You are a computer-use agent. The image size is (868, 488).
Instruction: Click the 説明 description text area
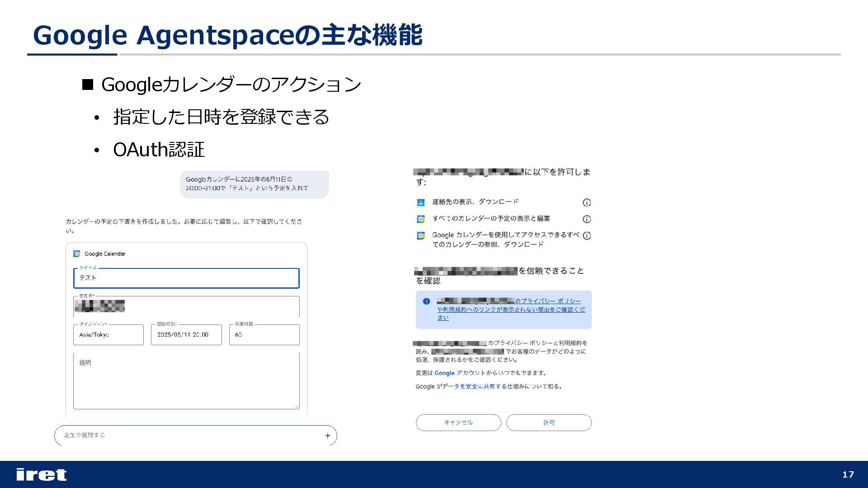point(186,381)
